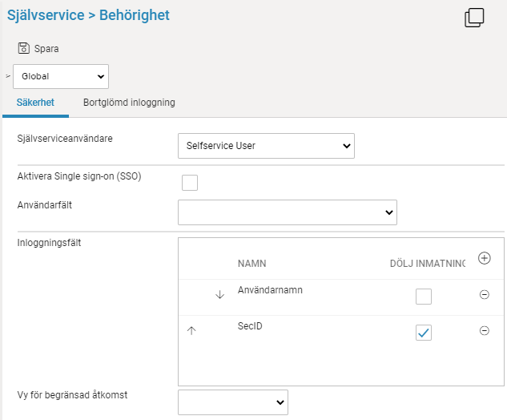Viewport: 507px width, 420px height.
Task: Select the SecID name cell in table
Action: coord(250,327)
